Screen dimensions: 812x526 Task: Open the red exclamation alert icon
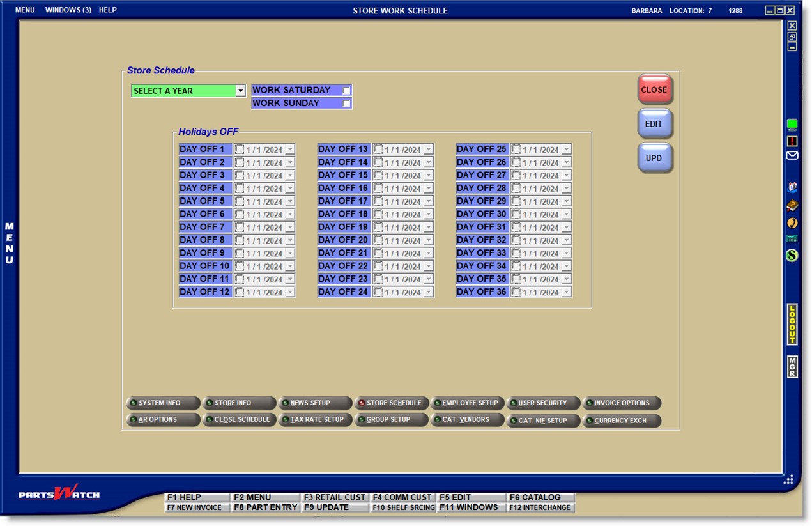point(792,141)
